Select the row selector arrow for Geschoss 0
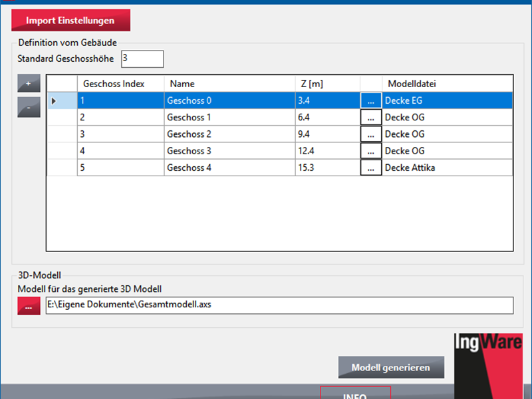The image size is (532, 399). coord(54,101)
